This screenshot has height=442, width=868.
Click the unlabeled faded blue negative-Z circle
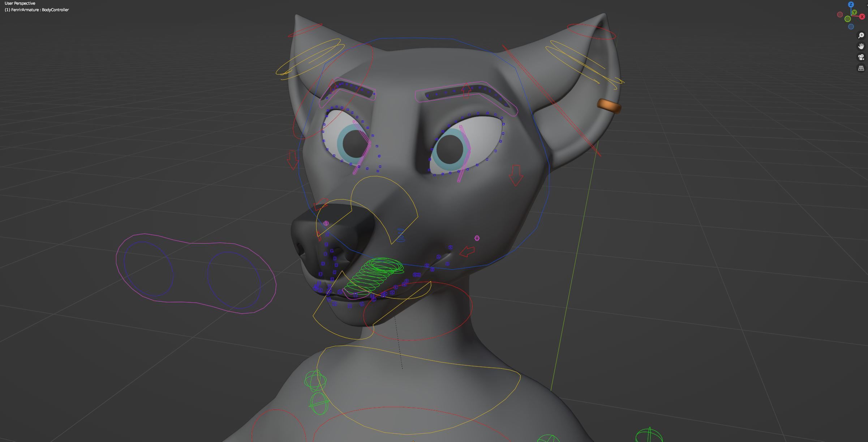coord(851,26)
